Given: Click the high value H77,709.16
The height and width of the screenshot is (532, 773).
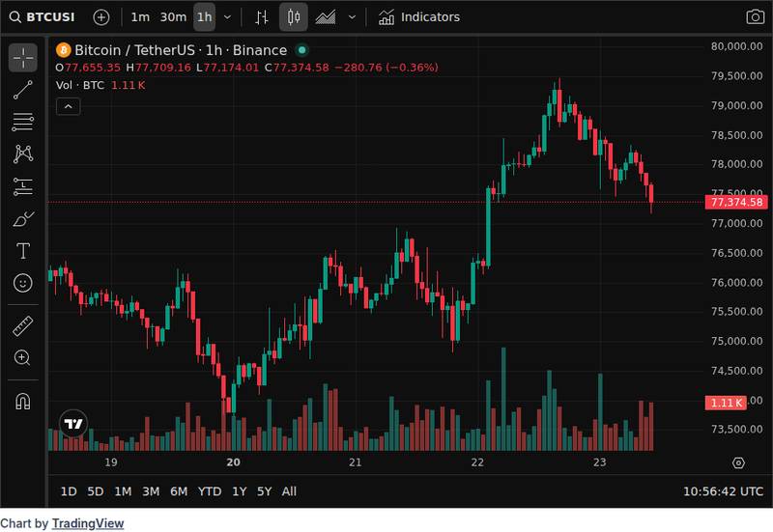Looking at the screenshot, I should pos(158,68).
